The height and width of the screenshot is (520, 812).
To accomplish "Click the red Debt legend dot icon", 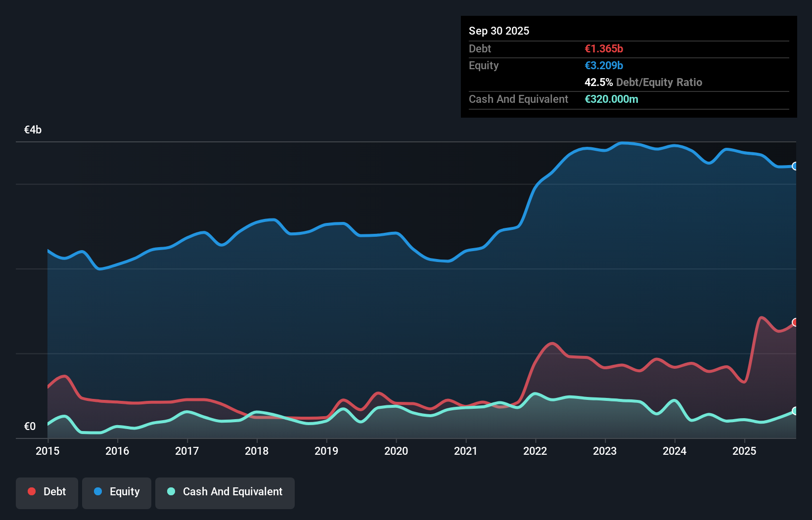I will click(31, 491).
